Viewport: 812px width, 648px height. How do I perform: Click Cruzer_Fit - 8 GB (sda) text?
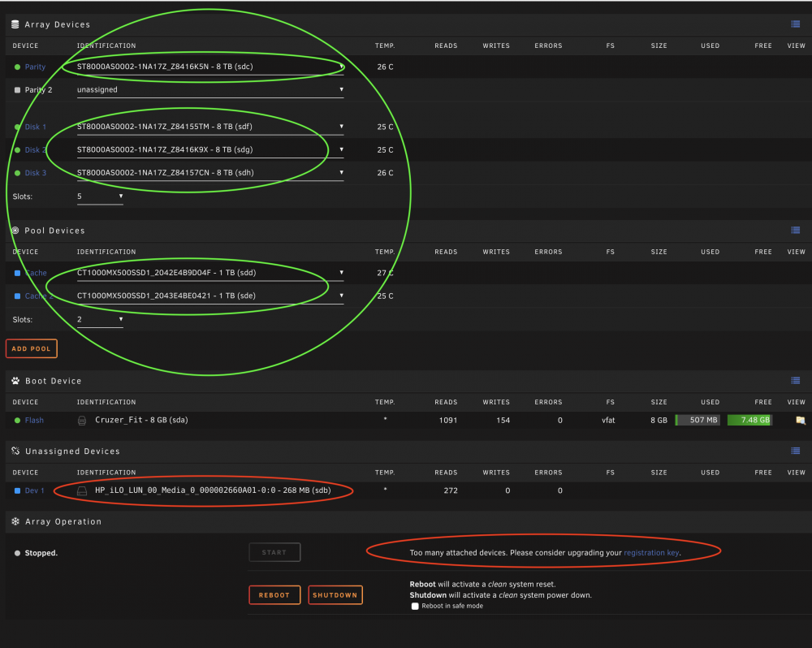coord(141,420)
